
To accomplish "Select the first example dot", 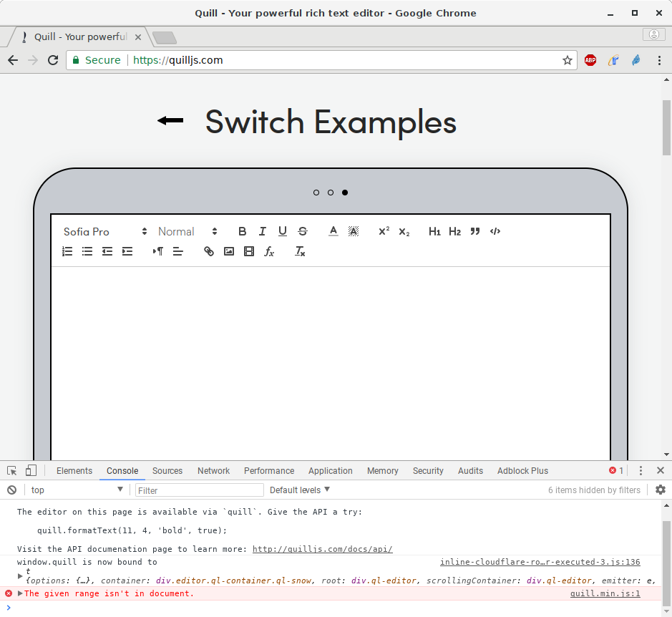I will (x=316, y=193).
